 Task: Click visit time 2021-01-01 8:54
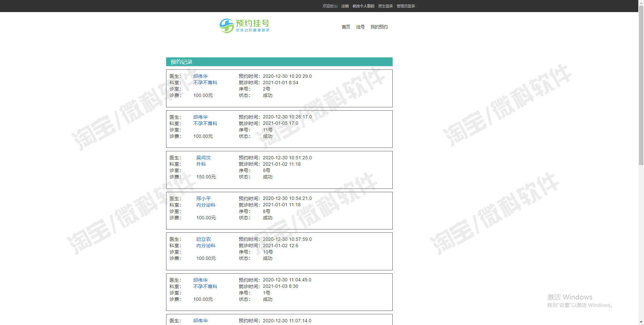pyautogui.click(x=281, y=83)
